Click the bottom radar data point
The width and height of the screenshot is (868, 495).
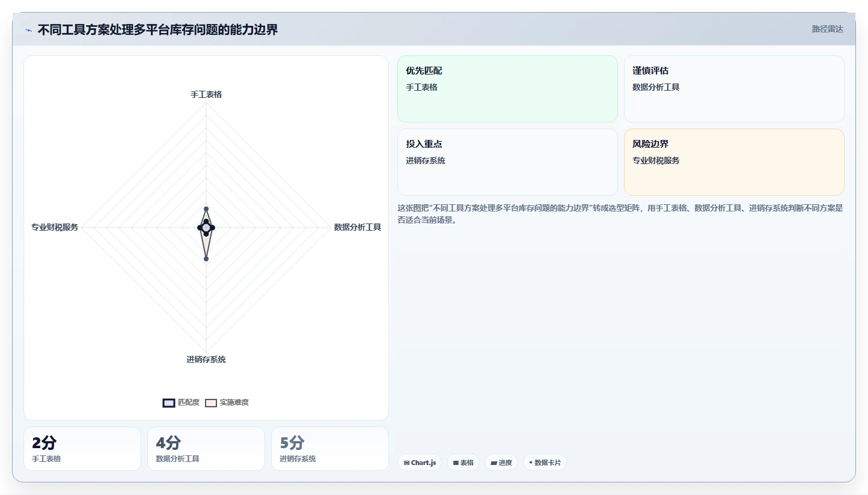tap(206, 259)
